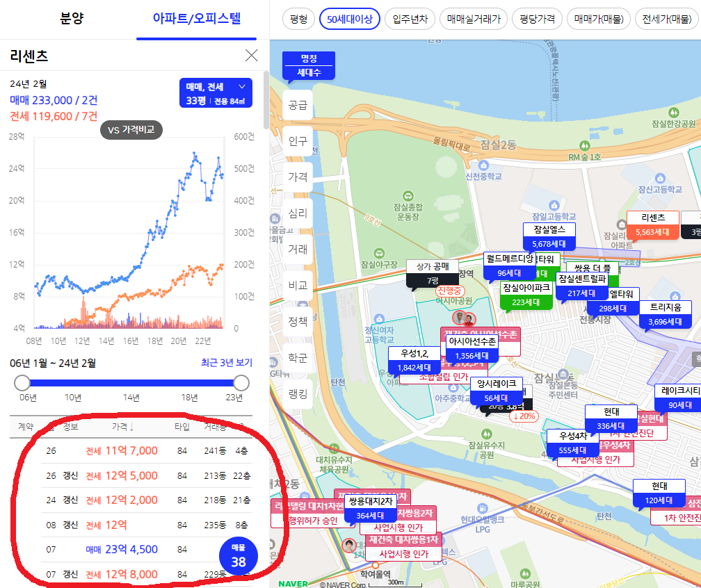Click the 잠실한강공원 park icon

(674, 112)
